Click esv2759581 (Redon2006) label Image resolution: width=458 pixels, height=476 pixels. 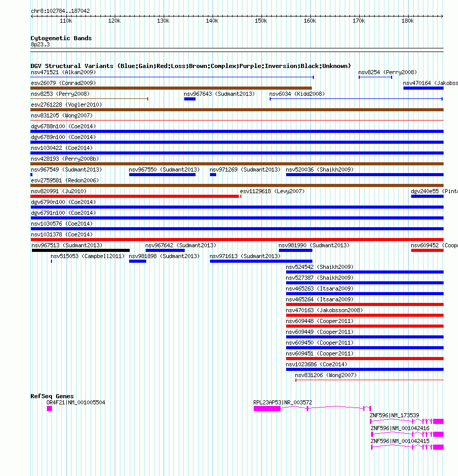click(65, 180)
